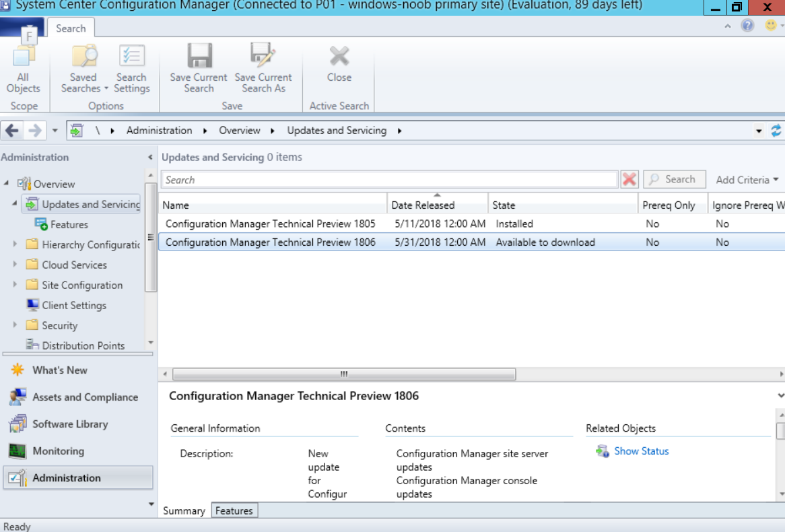The width and height of the screenshot is (785, 532).
Task: Select the Features tree node
Action: (x=69, y=224)
